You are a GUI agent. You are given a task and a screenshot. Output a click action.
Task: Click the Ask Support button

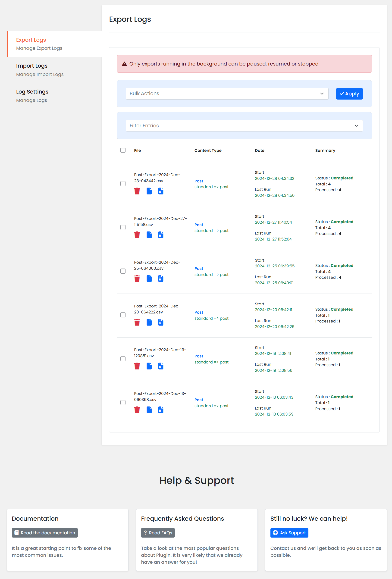pyautogui.click(x=289, y=533)
